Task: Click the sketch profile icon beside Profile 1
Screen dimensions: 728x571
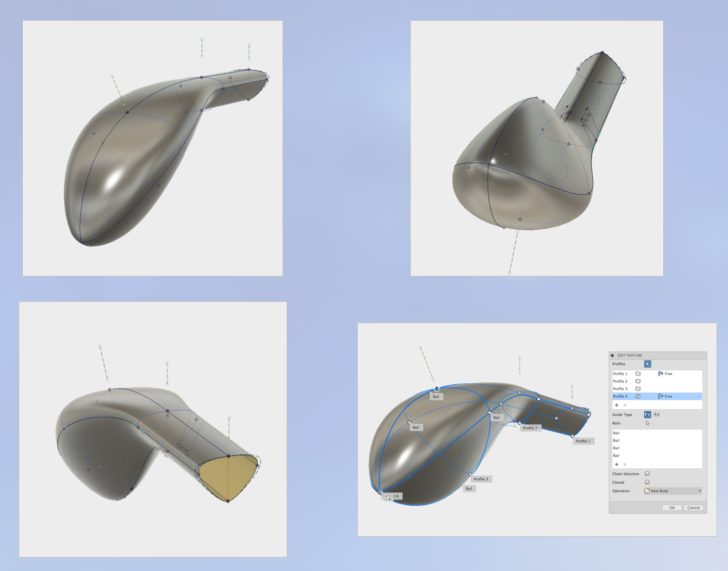Action: tap(638, 374)
